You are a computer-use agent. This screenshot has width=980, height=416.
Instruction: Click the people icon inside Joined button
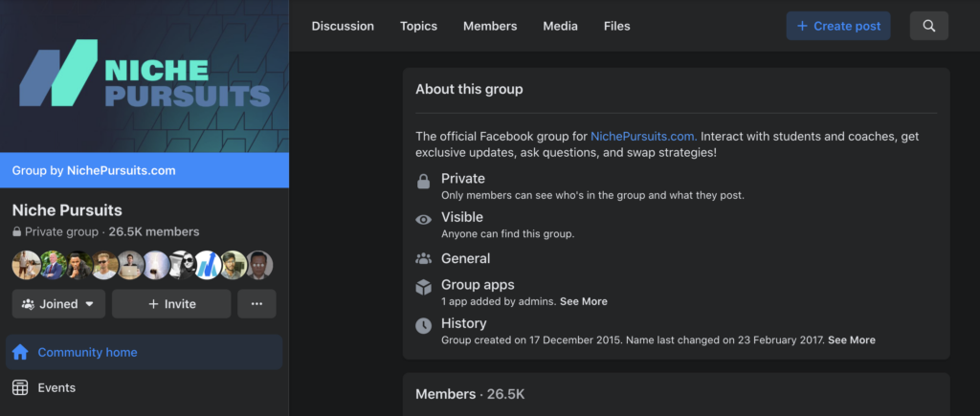tap(28, 304)
